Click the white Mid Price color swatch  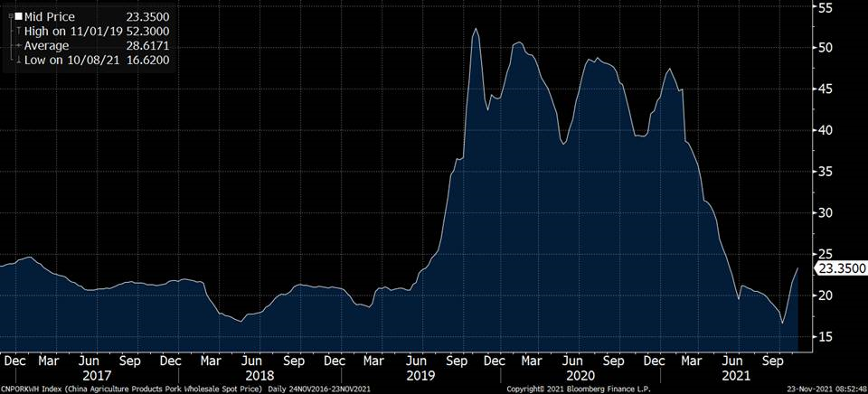click(x=17, y=17)
